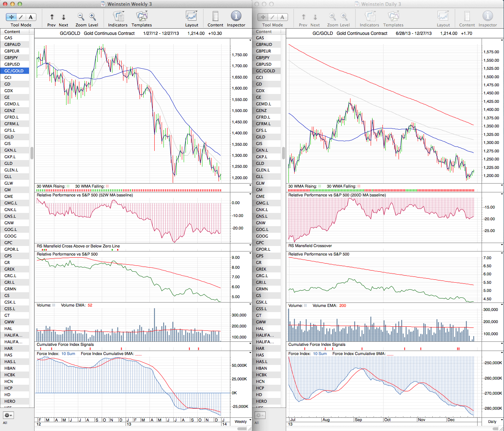Click the Next arrow in Weekly toolbar
This screenshot has height=431, width=504.
tap(63, 17)
